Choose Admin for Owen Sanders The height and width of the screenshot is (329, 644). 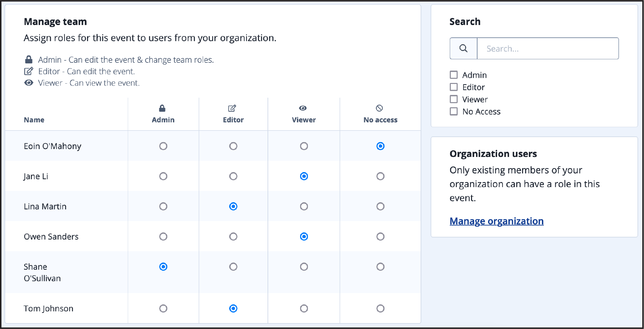pyautogui.click(x=163, y=236)
